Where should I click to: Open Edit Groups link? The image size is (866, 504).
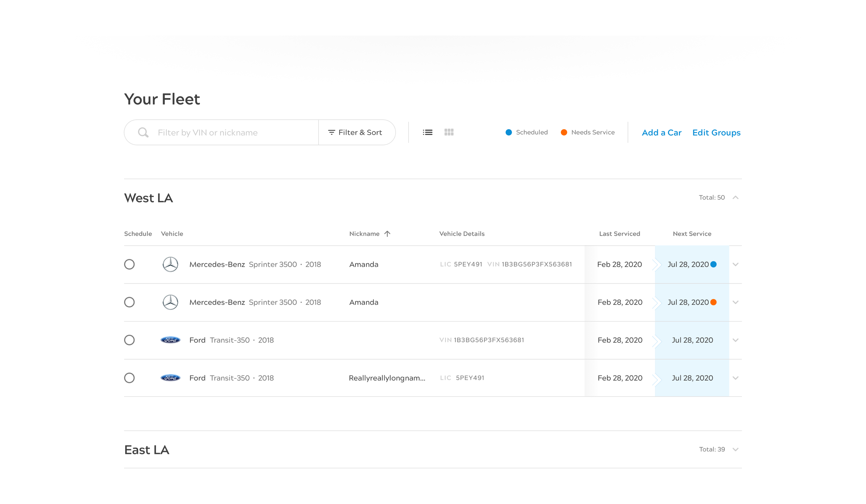[716, 133]
